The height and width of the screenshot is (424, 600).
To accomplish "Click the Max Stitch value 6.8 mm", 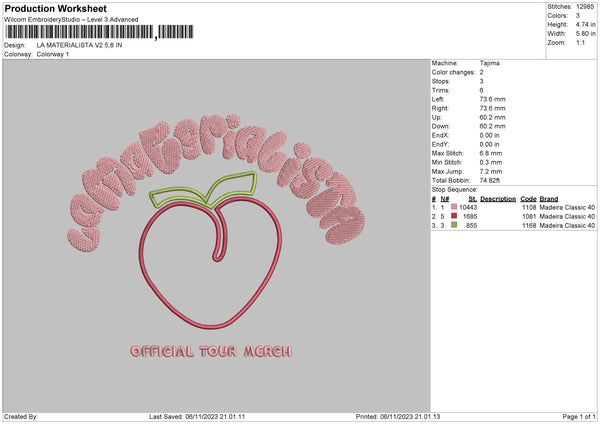I will pos(491,153).
